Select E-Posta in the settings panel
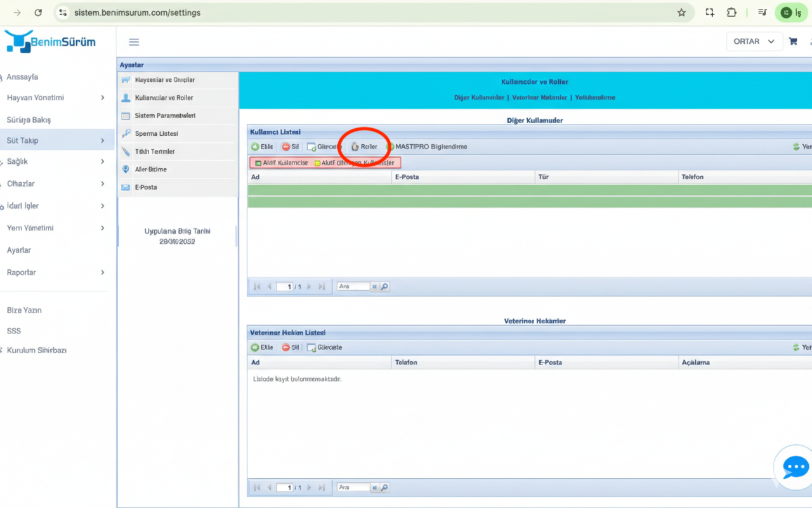The width and height of the screenshot is (812, 508). pyautogui.click(x=146, y=187)
